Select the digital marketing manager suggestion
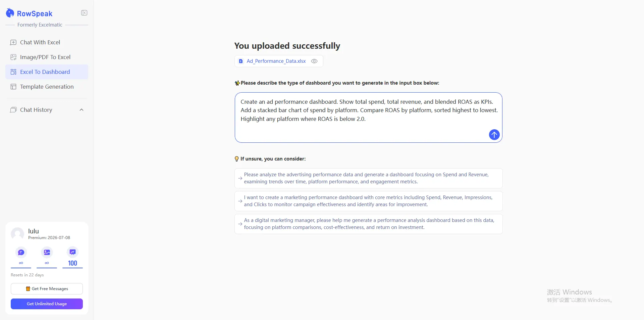This screenshot has height=320, width=644. [x=368, y=224]
